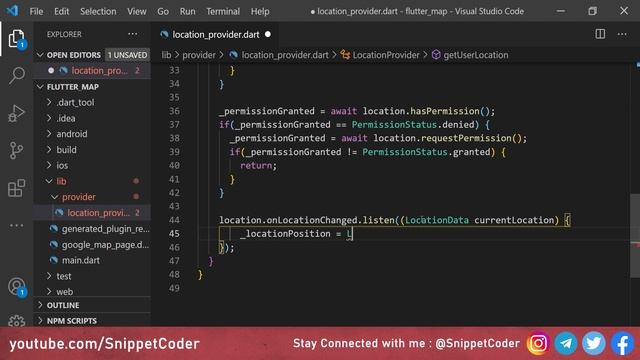This screenshot has height=360, width=640.
Task: Open the Go menu
Action: [x=163, y=11]
